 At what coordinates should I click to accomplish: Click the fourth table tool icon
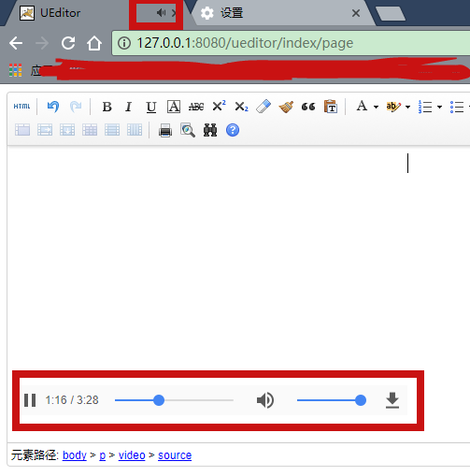(90, 130)
